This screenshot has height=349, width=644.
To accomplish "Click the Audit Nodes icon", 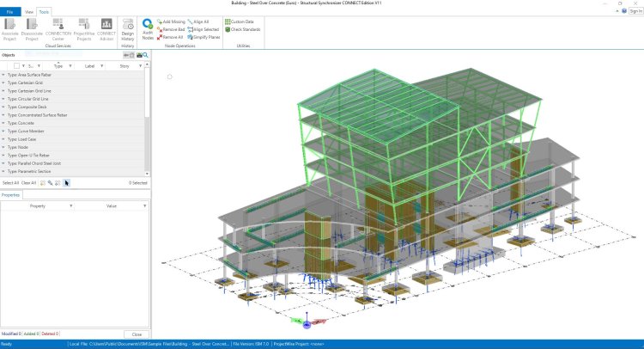I will pos(148,28).
